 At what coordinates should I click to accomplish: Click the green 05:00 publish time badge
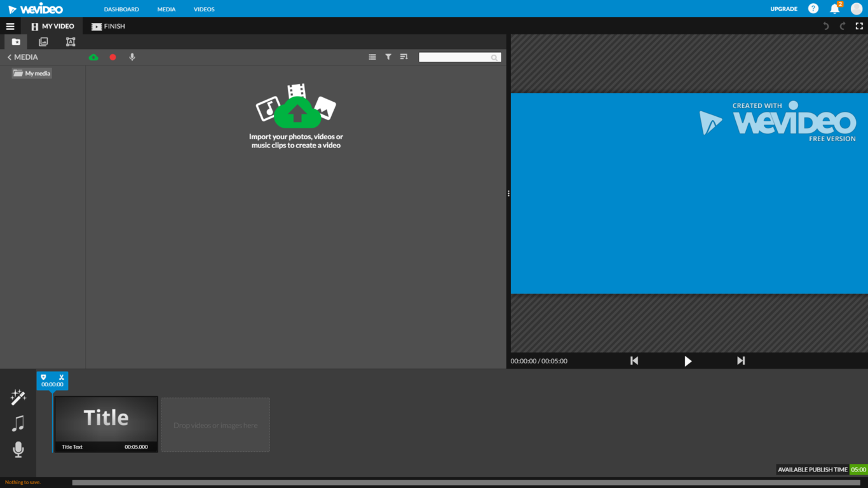click(x=858, y=470)
